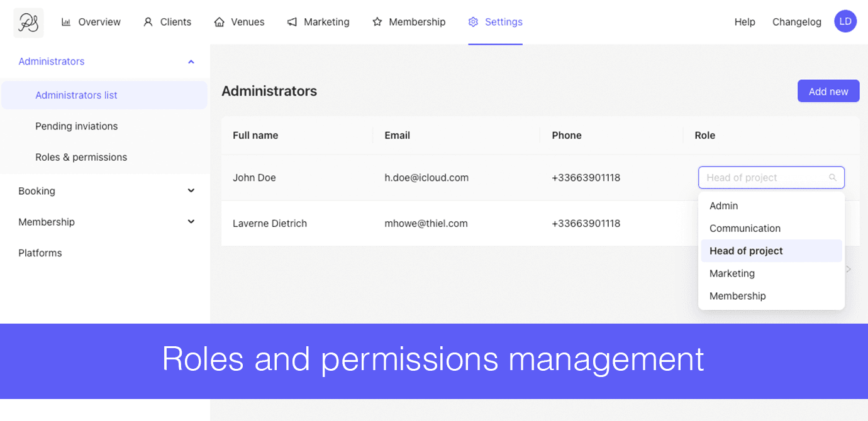The image size is (868, 421).
Task: Click the Head of project role search field
Action: (771, 178)
